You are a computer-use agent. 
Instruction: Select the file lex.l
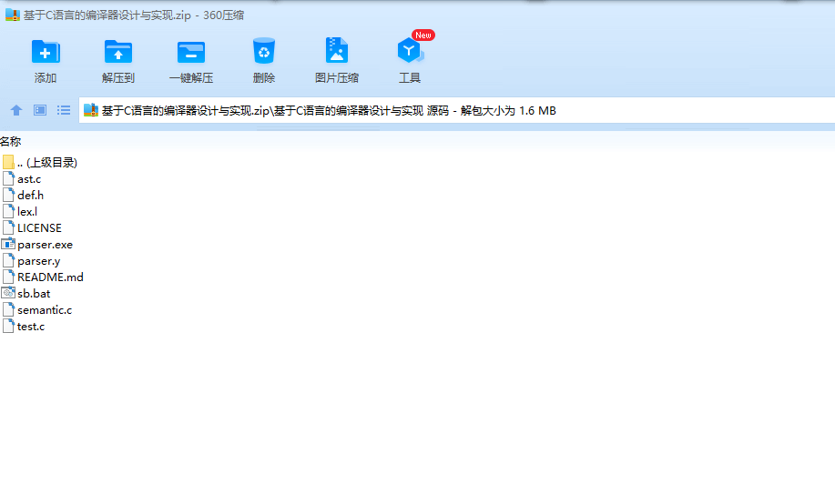tap(20, 212)
